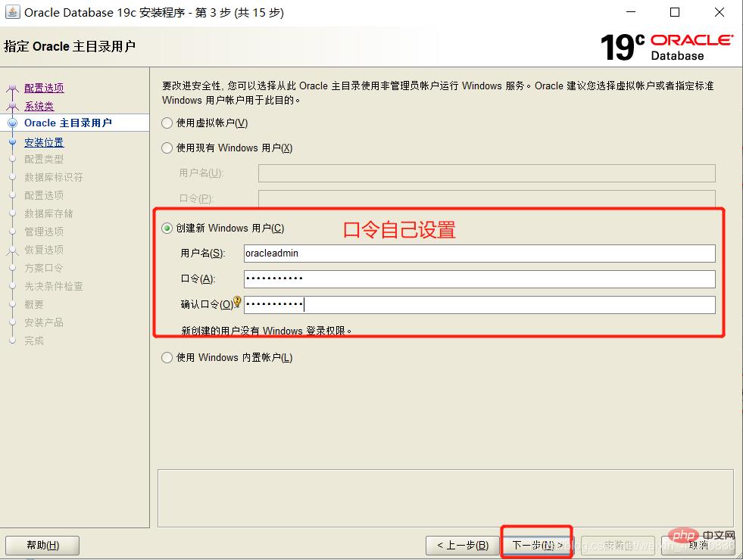This screenshot has height=560, width=743.
Task: Click the 方案口令 step in sidebar
Action: (44, 268)
